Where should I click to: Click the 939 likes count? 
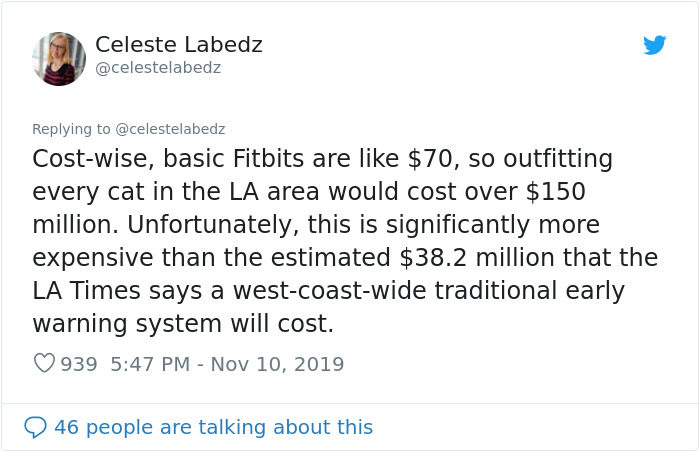point(79,364)
